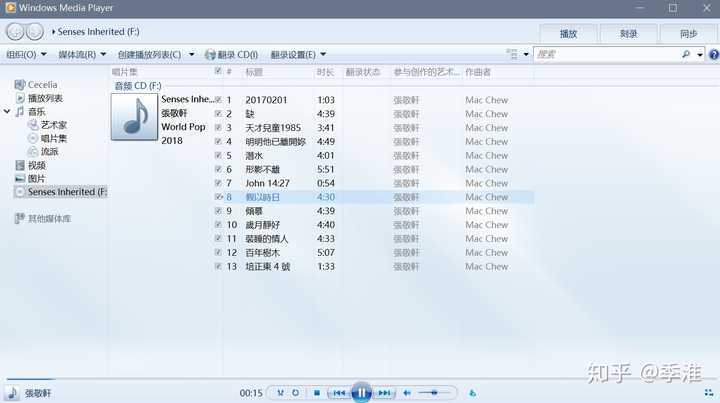This screenshot has height=403, width=720.
Task: Open the 翻录设置(E) dropdown
Action: point(298,55)
